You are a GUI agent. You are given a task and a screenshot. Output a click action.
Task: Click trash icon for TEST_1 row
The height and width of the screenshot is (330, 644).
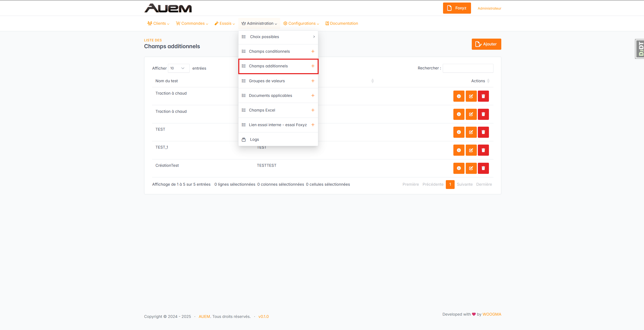pos(483,150)
